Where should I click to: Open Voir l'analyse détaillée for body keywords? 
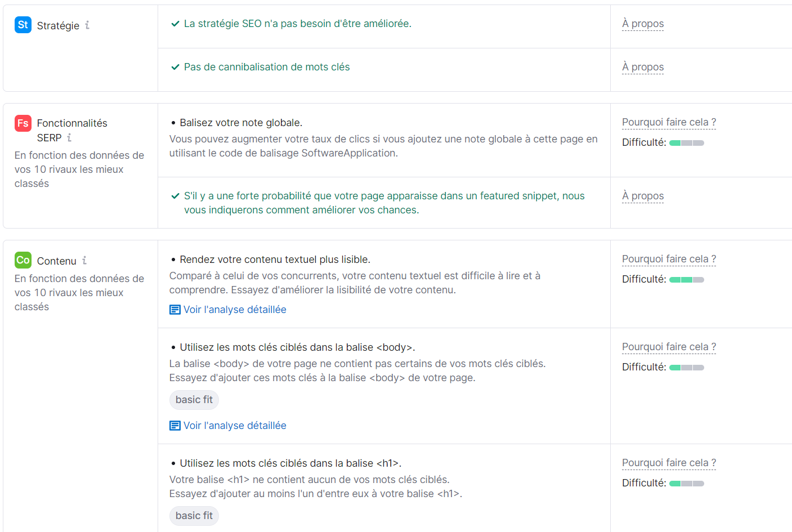(235, 426)
